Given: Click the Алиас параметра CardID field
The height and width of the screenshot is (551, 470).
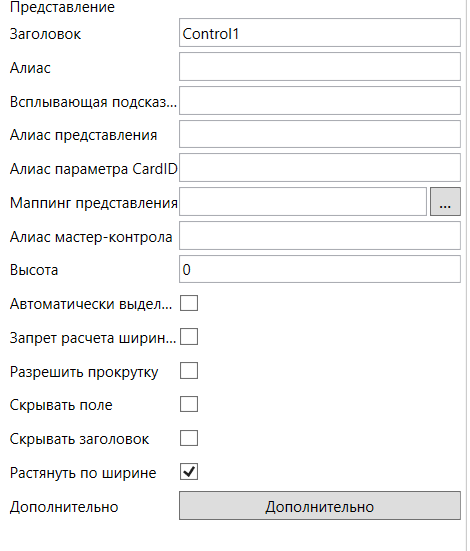Looking at the screenshot, I should pyautogui.click(x=320, y=168).
